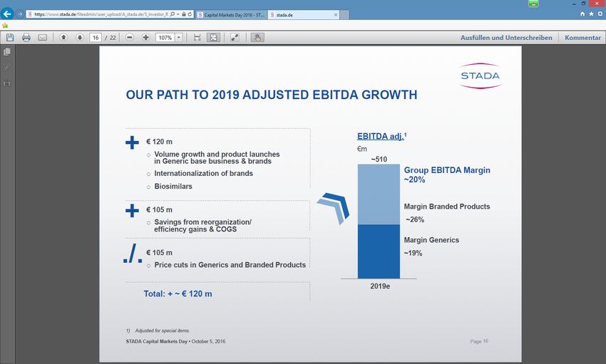Click the browser Forward arrow button

[x=20, y=14]
